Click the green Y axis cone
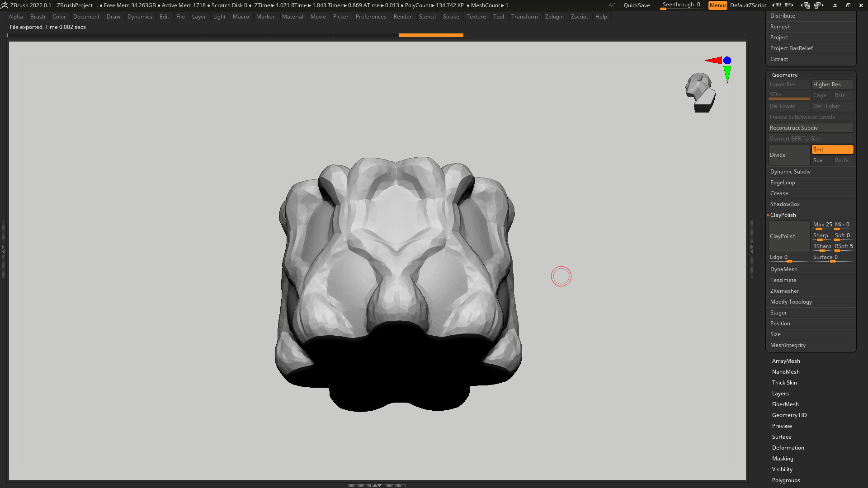 [727, 75]
